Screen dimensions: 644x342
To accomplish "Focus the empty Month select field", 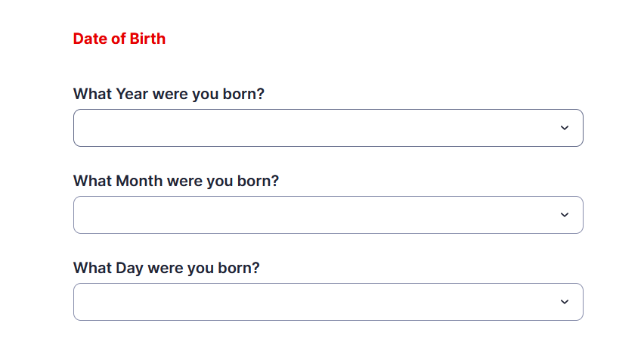I will coord(328,215).
